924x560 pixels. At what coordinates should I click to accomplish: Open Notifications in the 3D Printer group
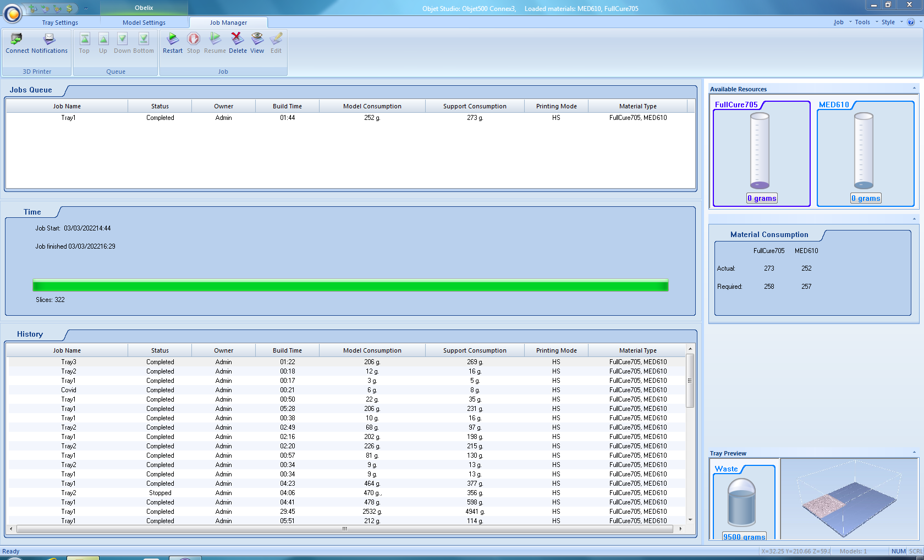(50, 43)
